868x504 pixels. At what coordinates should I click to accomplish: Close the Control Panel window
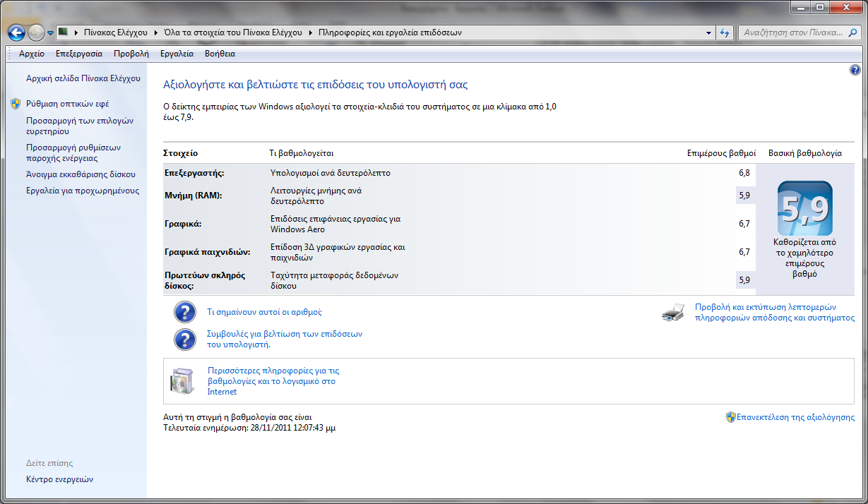[845, 7]
